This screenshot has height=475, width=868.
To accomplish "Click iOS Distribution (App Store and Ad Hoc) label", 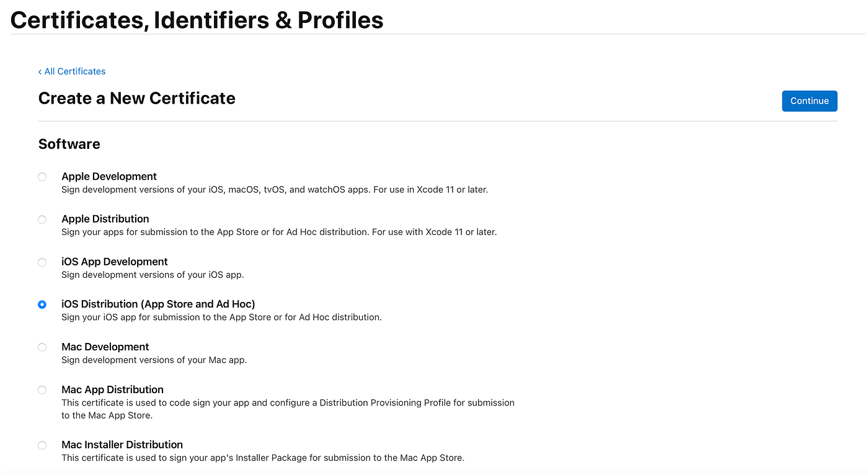I will pyautogui.click(x=158, y=304).
